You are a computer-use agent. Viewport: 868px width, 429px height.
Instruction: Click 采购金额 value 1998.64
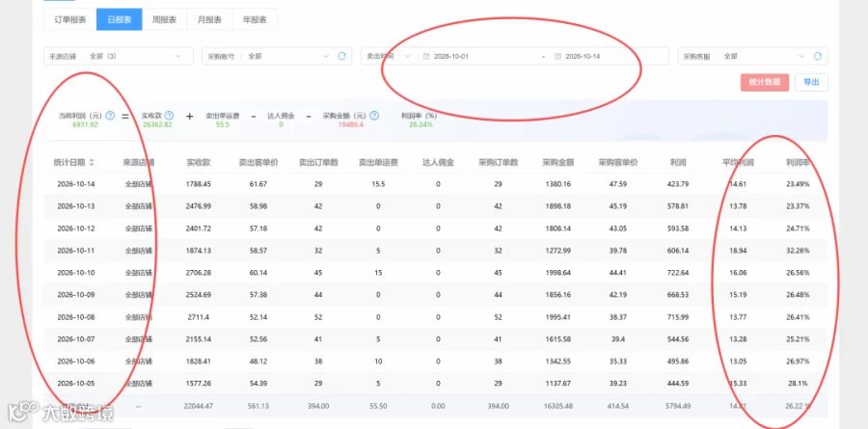click(x=558, y=273)
